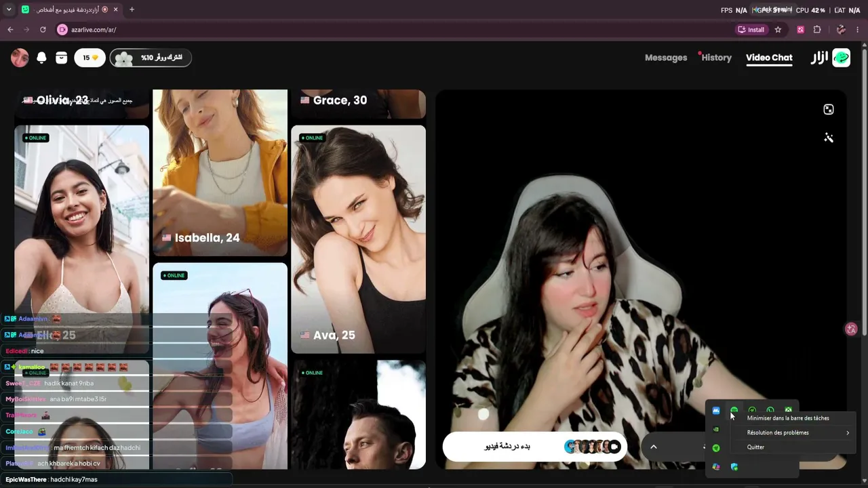This screenshot has height=488, width=868.
Task: Open Ava, 25 profile card
Action: pos(358,239)
